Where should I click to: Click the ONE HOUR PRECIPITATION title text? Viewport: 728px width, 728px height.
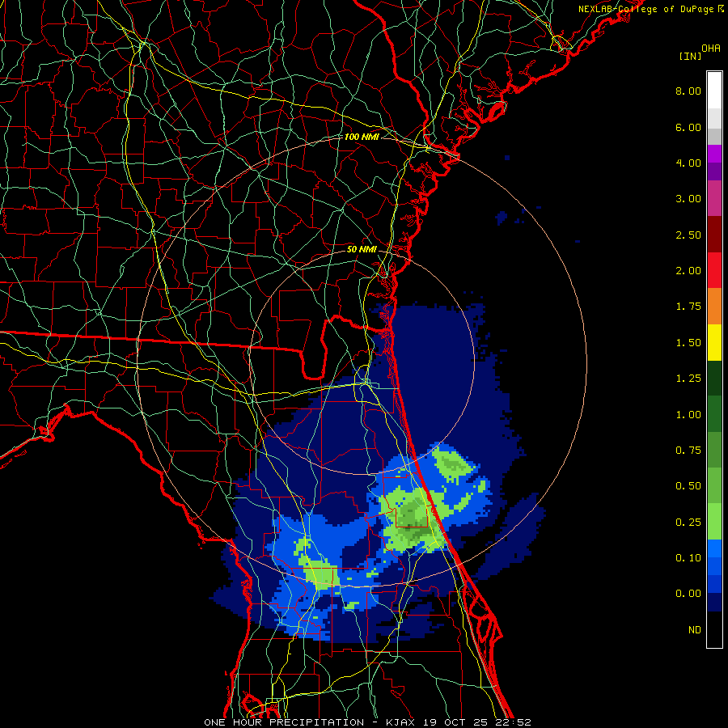284,722
